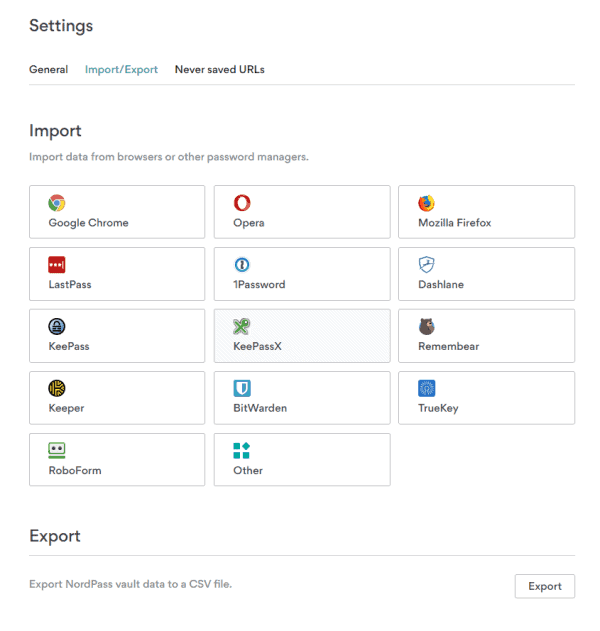Viewport: 600px width, 631px height.
Task: Click the 1Password keyhole icon
Action: click(242, 265)
